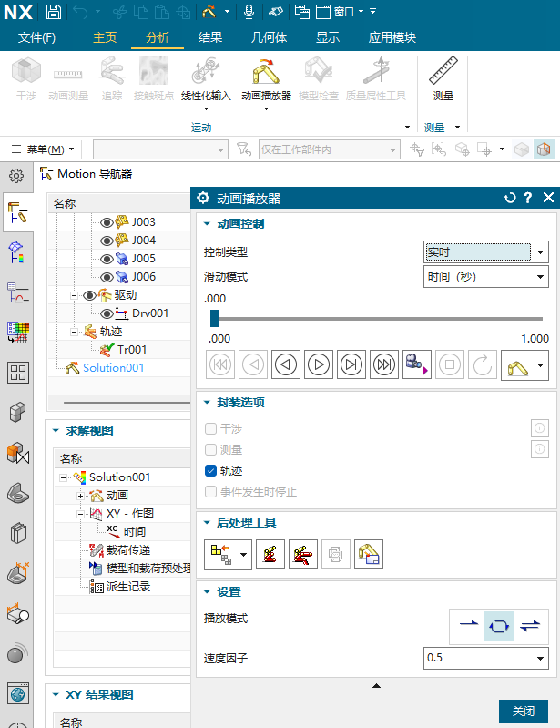
Task: Select the Measure (测量) ruler tool
Action: 443,79
